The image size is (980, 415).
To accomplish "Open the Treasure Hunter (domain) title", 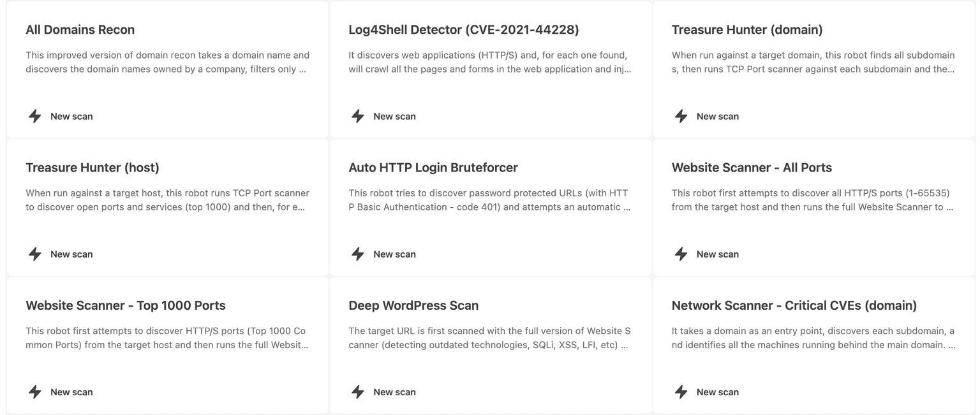I will (x=746, y=30).
